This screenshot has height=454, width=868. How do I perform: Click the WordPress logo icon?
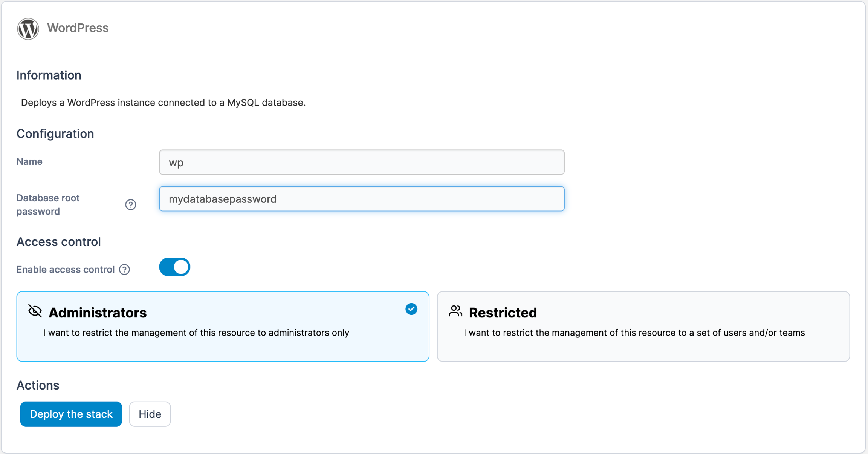click(28, 28)
